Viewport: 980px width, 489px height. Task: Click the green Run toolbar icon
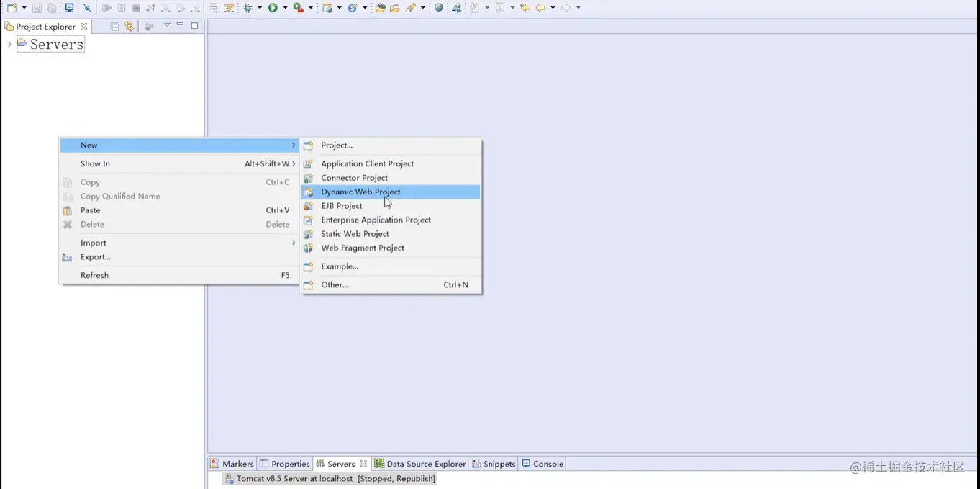[273, 8]
